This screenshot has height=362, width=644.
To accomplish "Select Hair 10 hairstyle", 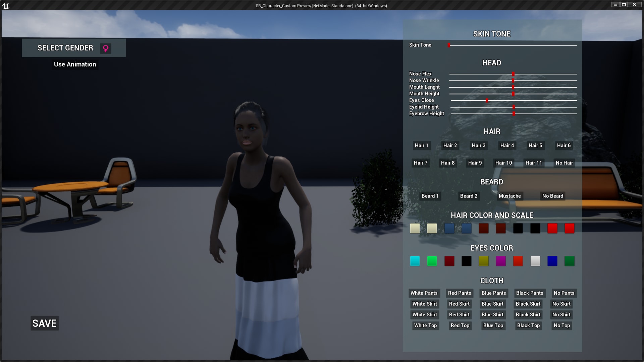I will point(503,163).
